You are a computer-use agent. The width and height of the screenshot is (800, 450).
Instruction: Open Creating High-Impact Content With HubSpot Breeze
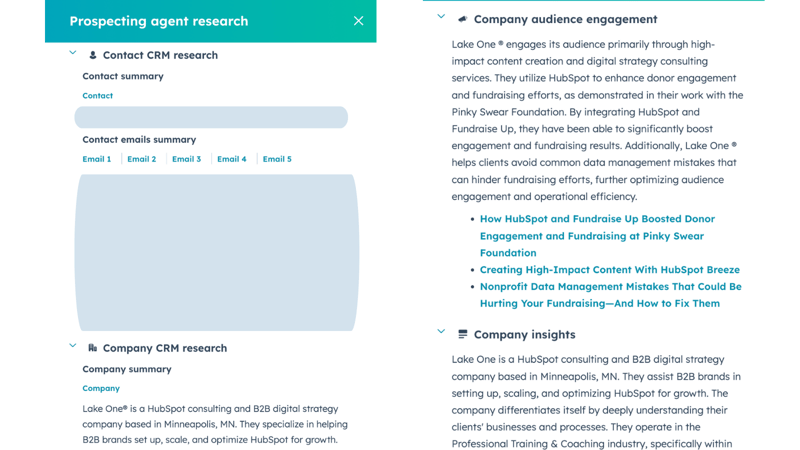[610, 269]
